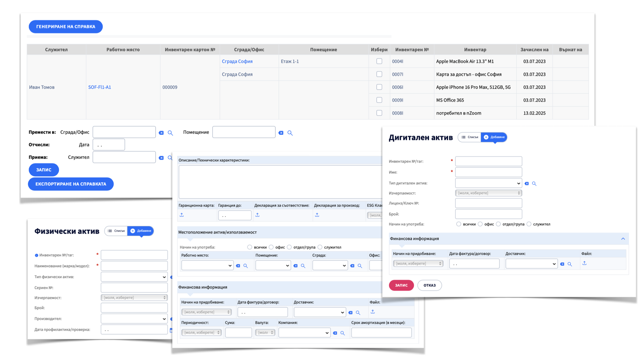Select checkbox for Apple iPhone 16 Pro Max row
The width and height of the screenshot is (644, 362).
click(379, 87)
